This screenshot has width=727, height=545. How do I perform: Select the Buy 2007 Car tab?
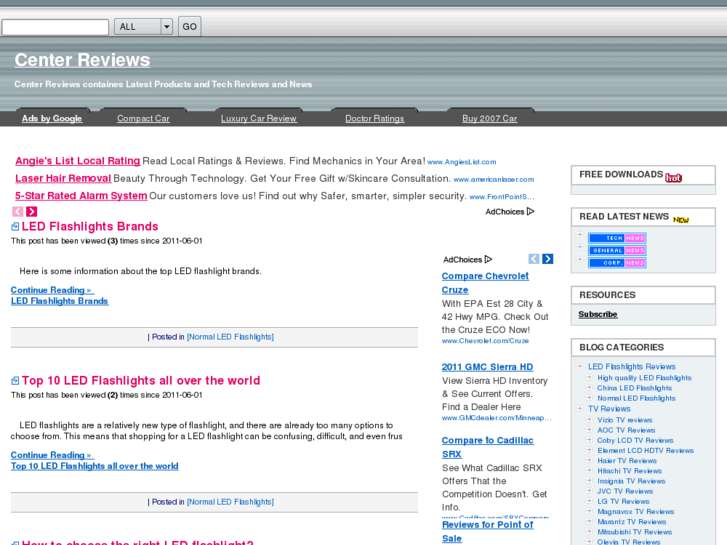[x=490, y=118]
